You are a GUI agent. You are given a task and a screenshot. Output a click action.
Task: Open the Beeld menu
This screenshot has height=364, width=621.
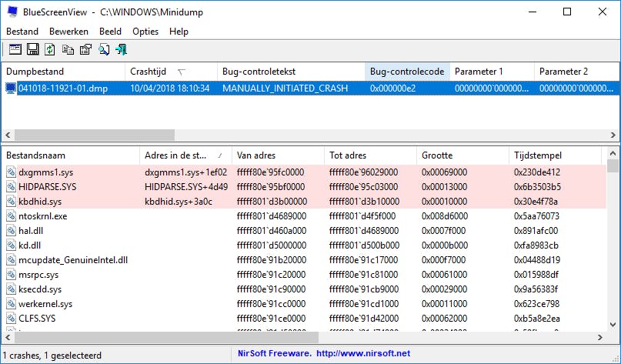tap(110, 32)
